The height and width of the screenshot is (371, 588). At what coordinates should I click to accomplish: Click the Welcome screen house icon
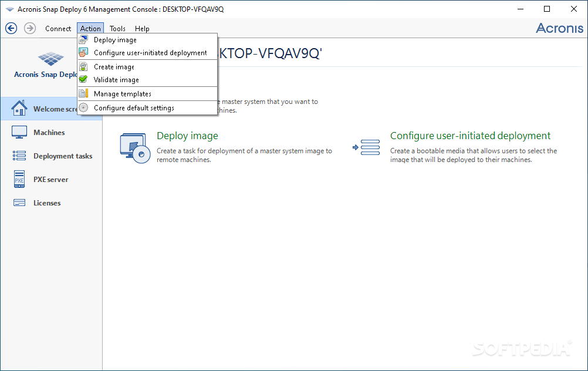19,108
